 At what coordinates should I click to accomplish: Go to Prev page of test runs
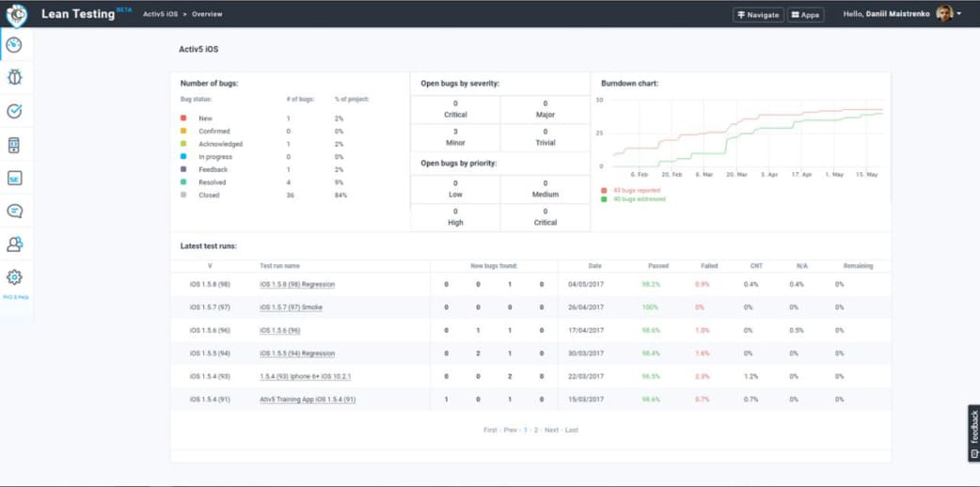pos(511,430)
